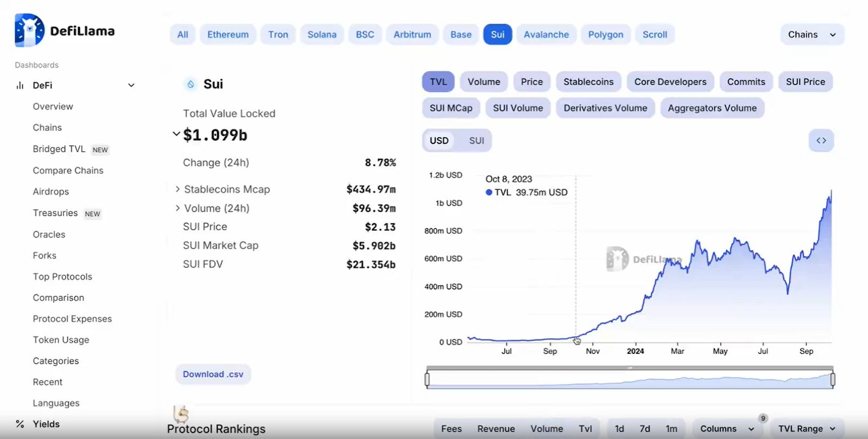Screen dimensions: 868x439
Task: Expand the Stablecoins Mcap row
Action: pos(177,189)
